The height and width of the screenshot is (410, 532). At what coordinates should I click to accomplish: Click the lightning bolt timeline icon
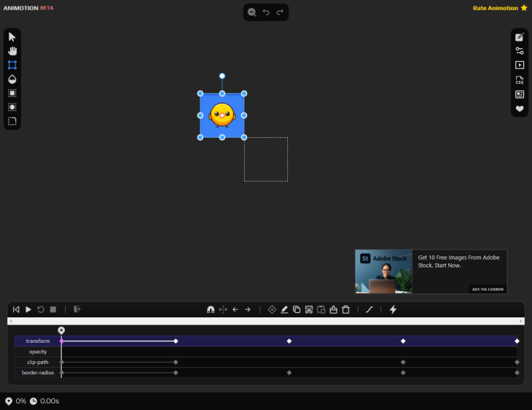(x=393, y=309)
